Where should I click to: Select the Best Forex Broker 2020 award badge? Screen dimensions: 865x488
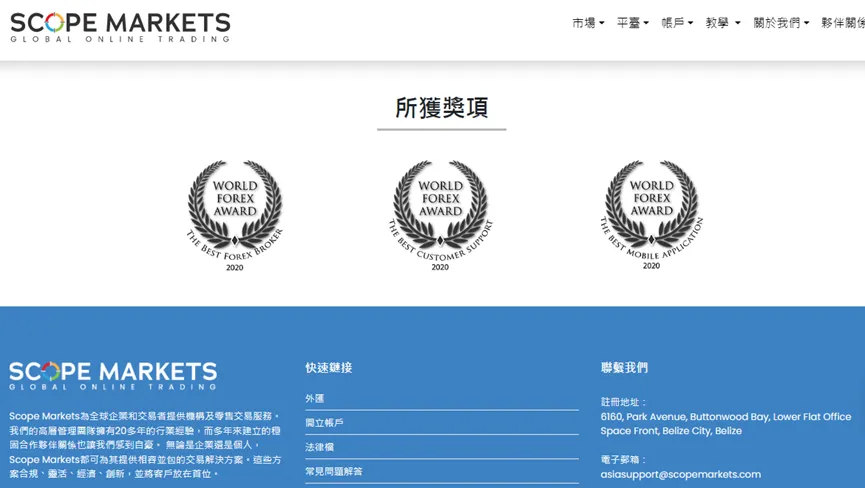(235, 216)
